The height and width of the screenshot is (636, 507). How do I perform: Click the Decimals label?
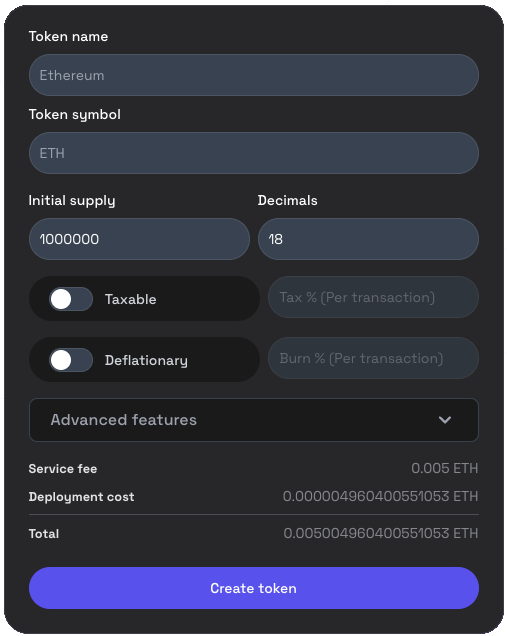coord(288,200)
